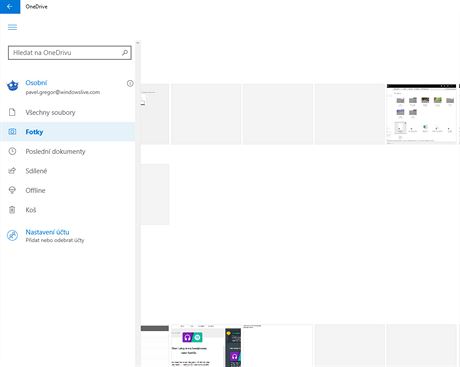Screen dimensions: 460x367
Task: Focus the Hledat na OneDrivu search box
Action: (70, 53)
